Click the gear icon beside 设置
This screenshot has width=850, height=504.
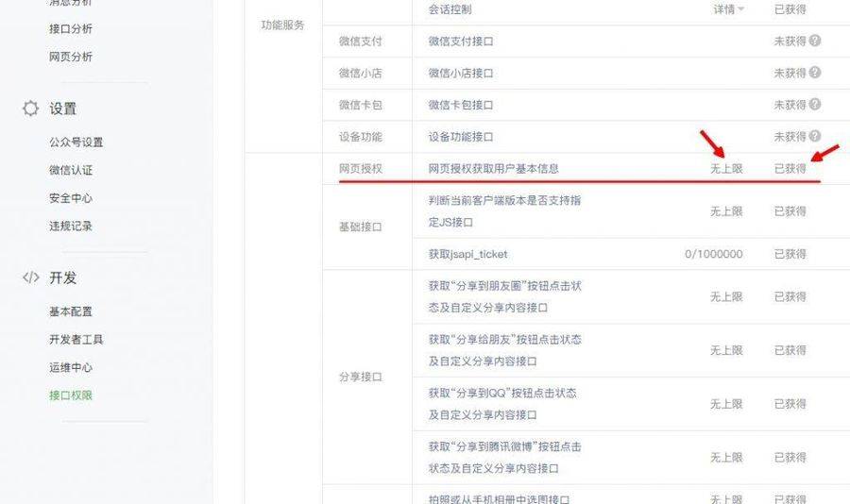[30, 109]
